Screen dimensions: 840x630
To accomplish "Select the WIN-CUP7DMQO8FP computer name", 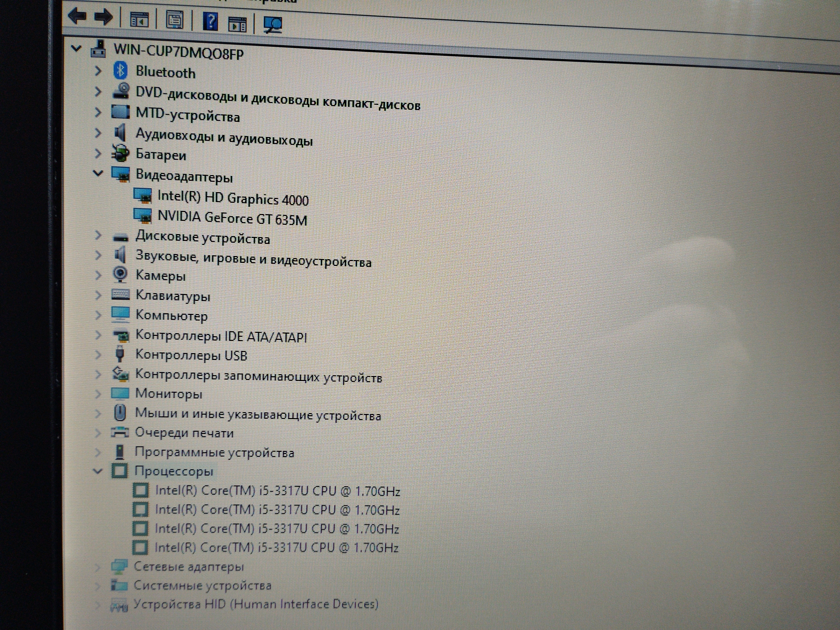I will pyautogui.click(x=178, y=52).
